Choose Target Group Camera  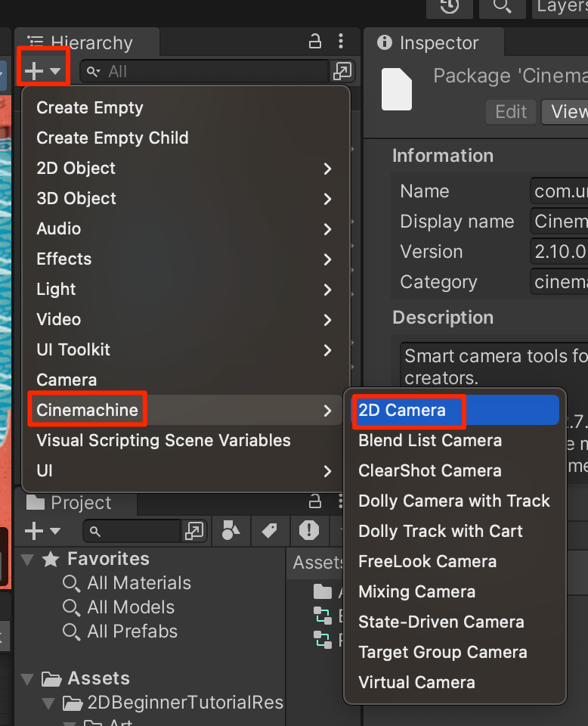tap(455, 652)
